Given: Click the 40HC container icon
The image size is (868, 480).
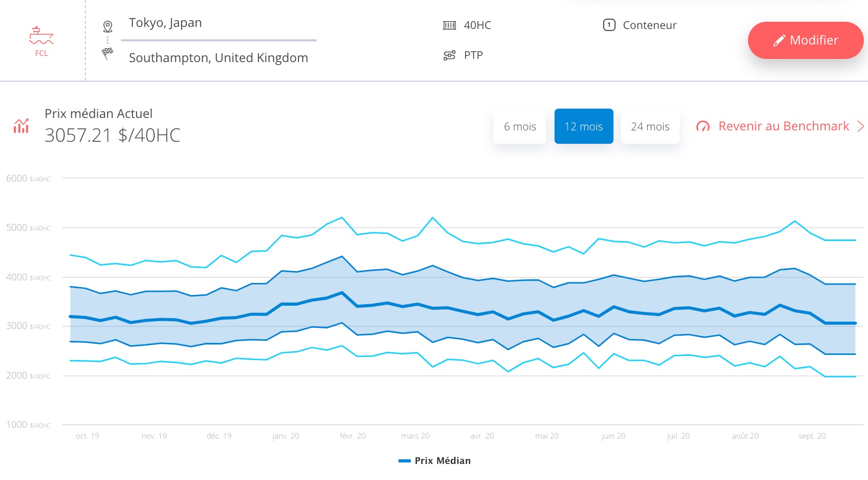Looking at the screenshot, I should [x=450, y=25].
